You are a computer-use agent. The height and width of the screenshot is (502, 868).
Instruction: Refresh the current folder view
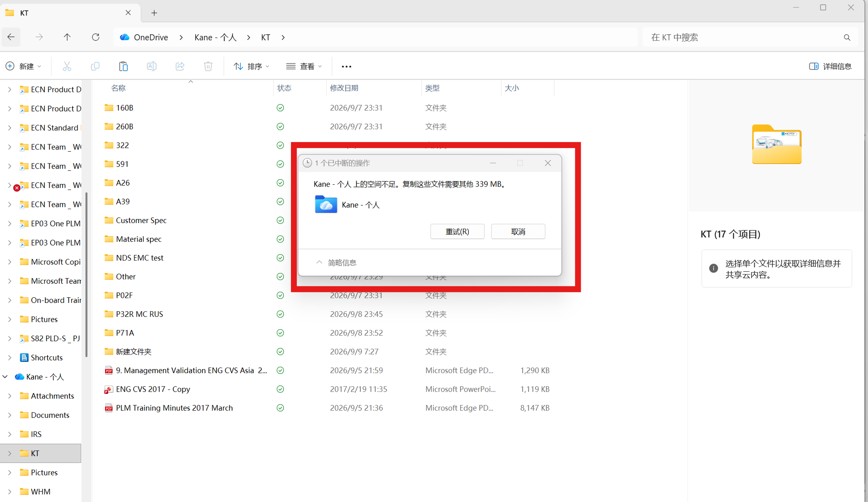96,37
